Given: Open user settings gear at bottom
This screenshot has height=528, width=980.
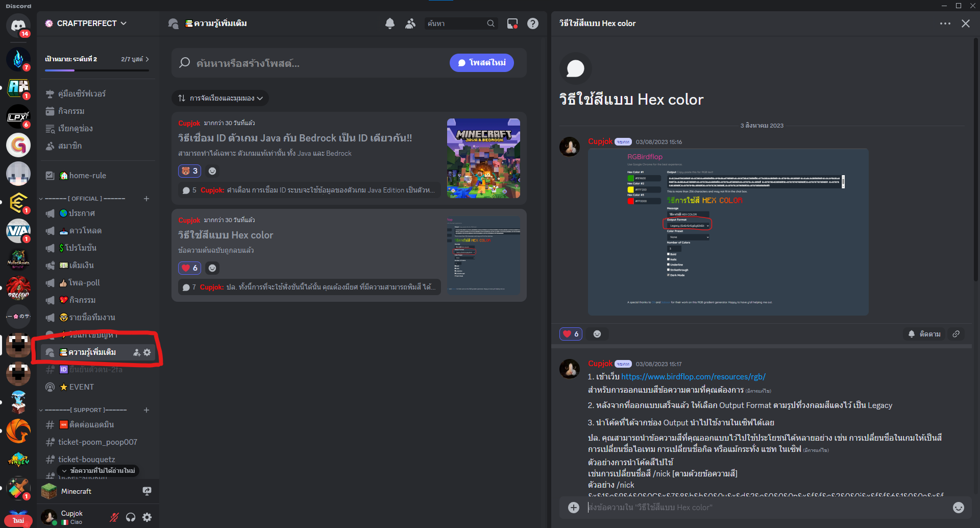Looking at the screenshot, I should click(147, 517).
